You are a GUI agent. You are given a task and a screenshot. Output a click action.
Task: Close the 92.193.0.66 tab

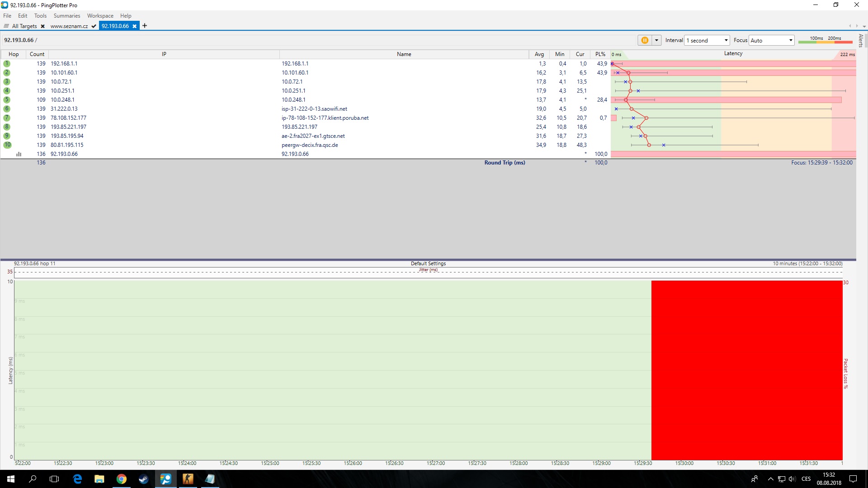pyautogui.click(x=134, y=26)
